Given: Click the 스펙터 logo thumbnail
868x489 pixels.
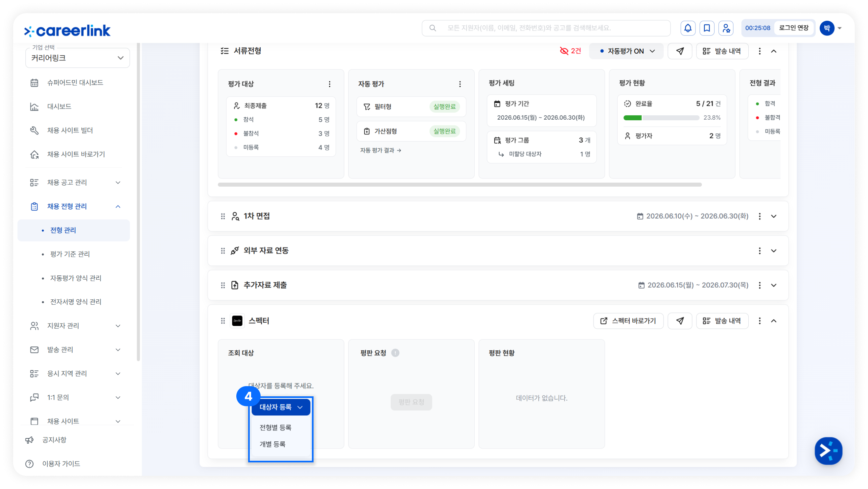Looking at the screenshot, I should click(237, 321).
